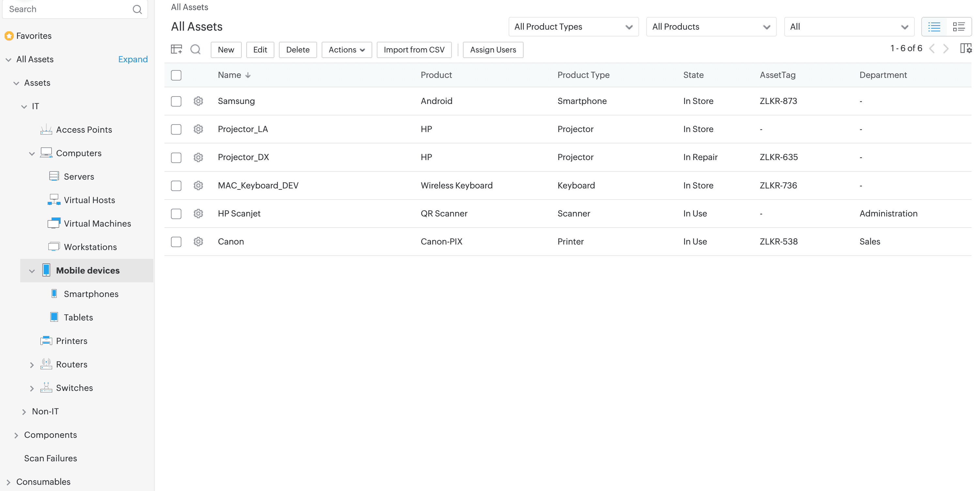Go to next page arrow
The width and height of the screenshot is (980, 491).
[x=946, y=49]
